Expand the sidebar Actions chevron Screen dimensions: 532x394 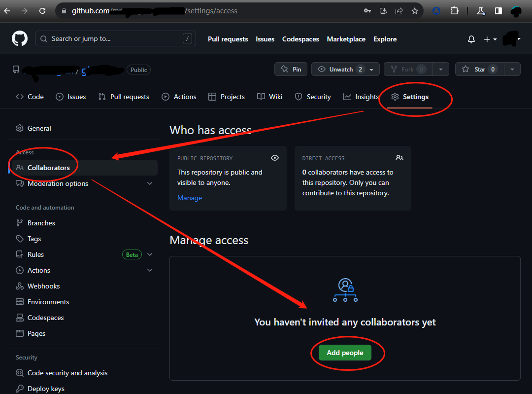coord(150,270)
